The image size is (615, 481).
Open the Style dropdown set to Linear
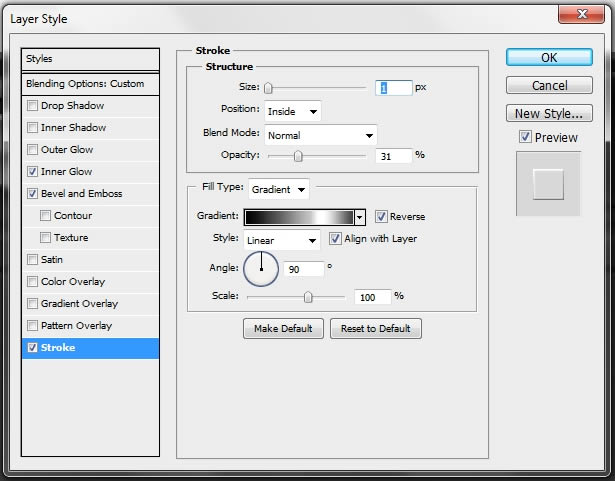[x=282, y=240]
